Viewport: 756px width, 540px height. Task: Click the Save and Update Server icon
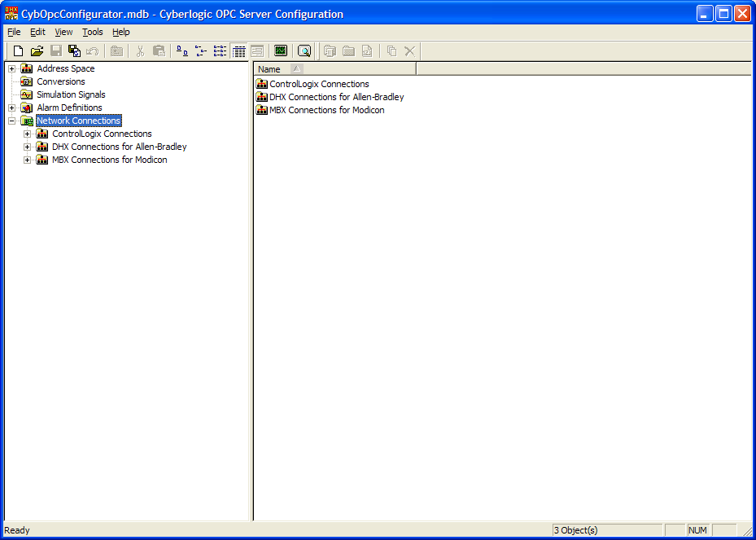coord(74,50)
